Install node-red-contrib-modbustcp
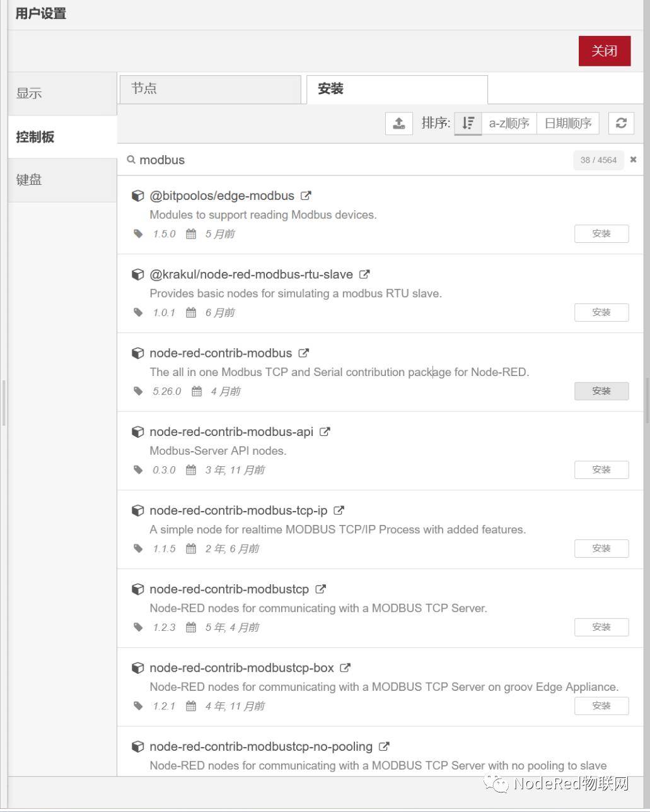The height and width of the screenshot is (812, 650). pyautogui.click(x=601, y=627)
